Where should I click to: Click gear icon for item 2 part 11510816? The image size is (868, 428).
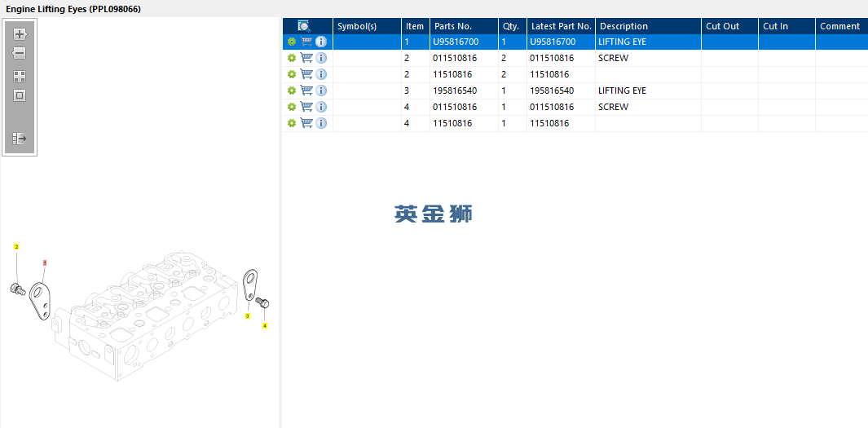(x=292, y=74)
